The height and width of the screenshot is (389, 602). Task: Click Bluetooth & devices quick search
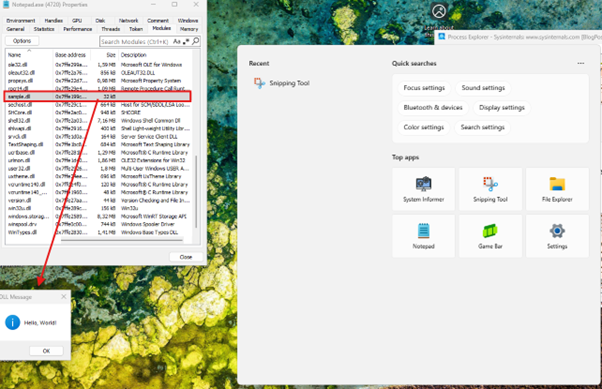coord(433,108)
